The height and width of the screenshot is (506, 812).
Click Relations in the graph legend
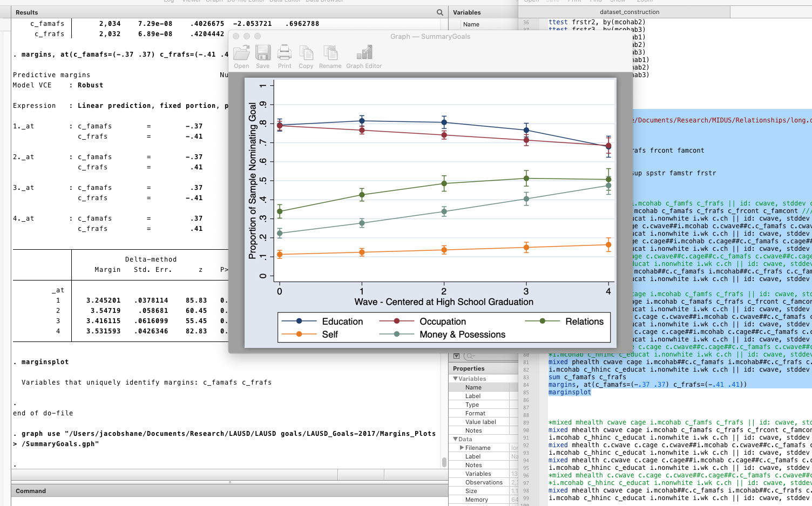[x=585, y=322]
